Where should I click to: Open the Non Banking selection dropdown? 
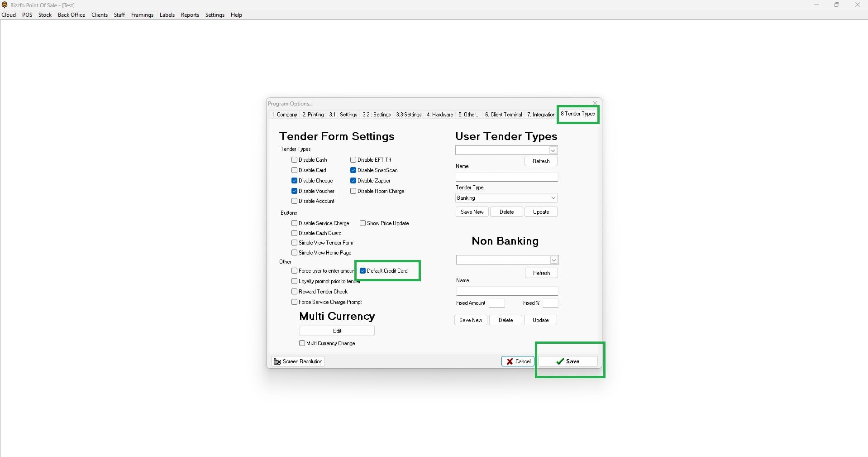(x=554, y=260)
